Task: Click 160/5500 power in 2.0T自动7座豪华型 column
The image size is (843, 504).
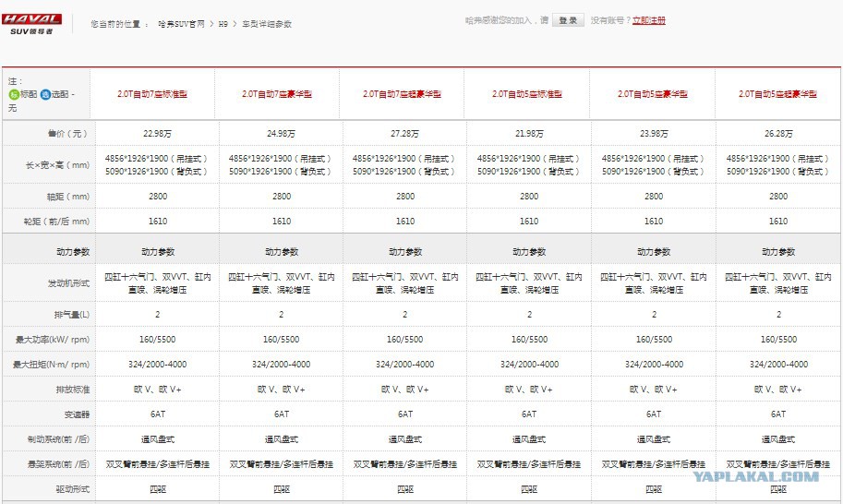Action: click(x=282, y=340)
